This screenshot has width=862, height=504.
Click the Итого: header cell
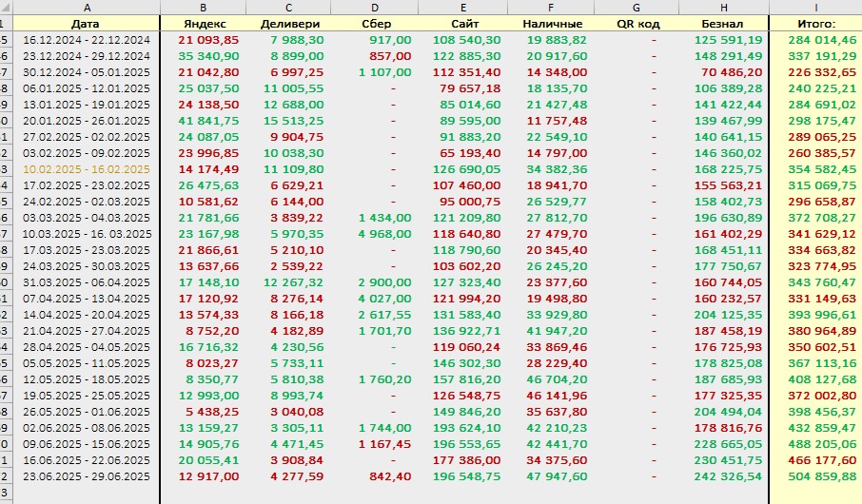coord(815,24)
